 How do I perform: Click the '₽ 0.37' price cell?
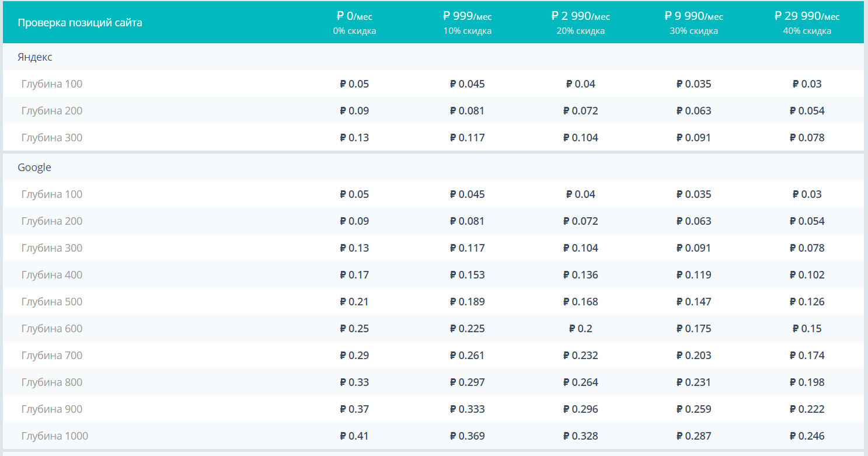point(354,409)
